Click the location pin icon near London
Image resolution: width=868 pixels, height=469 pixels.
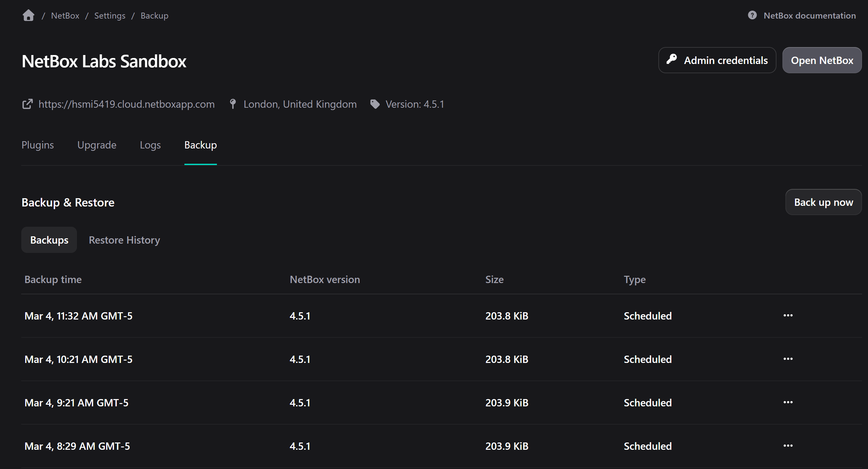pos(233,104)
